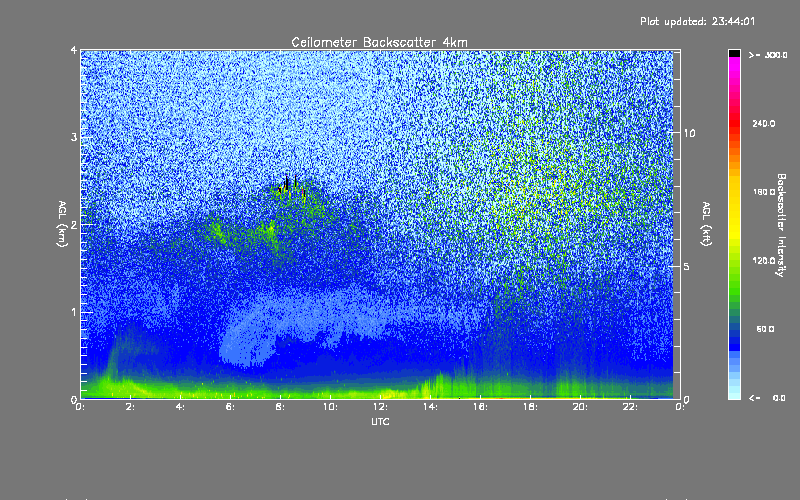Click the '3' km tick on left axis
Viewport: 800px width, 500px height.
74,137
